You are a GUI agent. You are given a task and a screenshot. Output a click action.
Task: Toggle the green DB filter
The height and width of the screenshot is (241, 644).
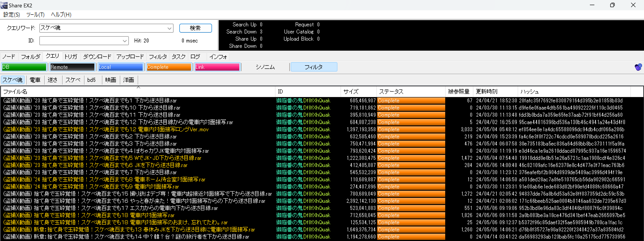click(24, 67)
